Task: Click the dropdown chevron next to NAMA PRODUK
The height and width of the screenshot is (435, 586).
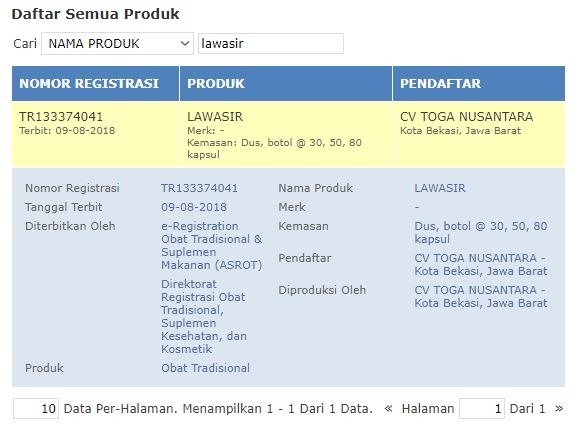Action: click(184, 44)
